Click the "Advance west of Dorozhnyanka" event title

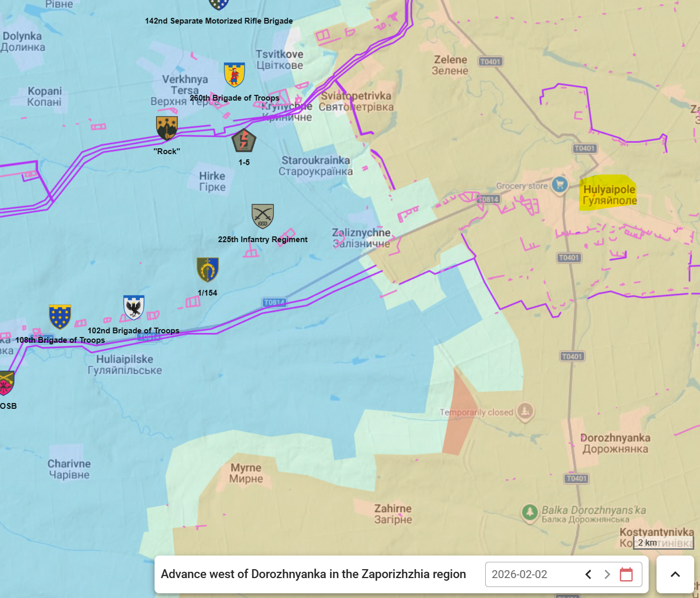coord(313,574)
